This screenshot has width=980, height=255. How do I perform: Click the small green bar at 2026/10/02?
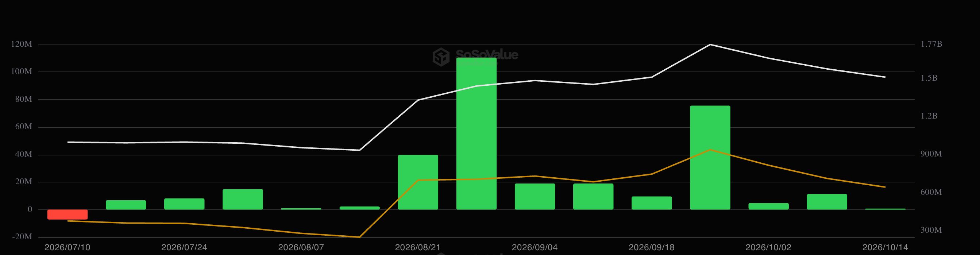[768, 206]
